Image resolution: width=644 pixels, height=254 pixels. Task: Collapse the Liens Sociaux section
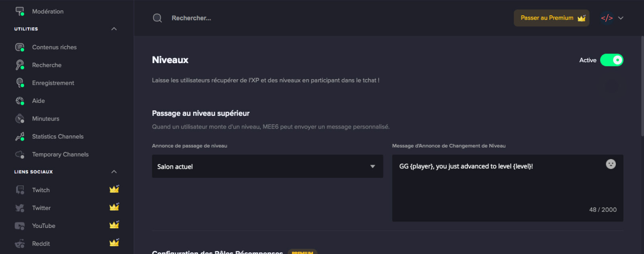point(114,172)
